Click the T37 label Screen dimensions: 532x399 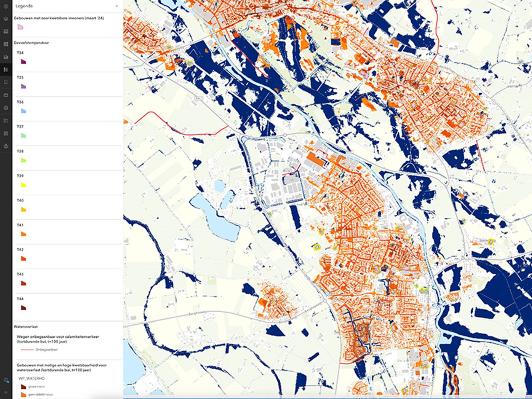click(20, 127)
